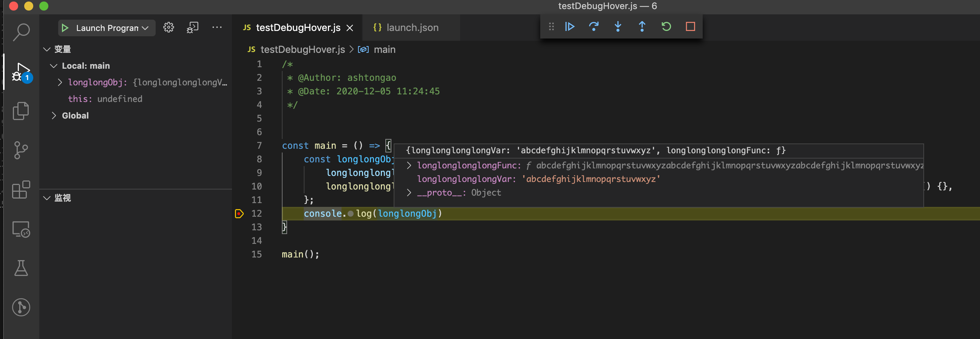Viewport: 980px width, 339px height.
Task: Open the Explorer files view
Action: [x=21, y=111]
